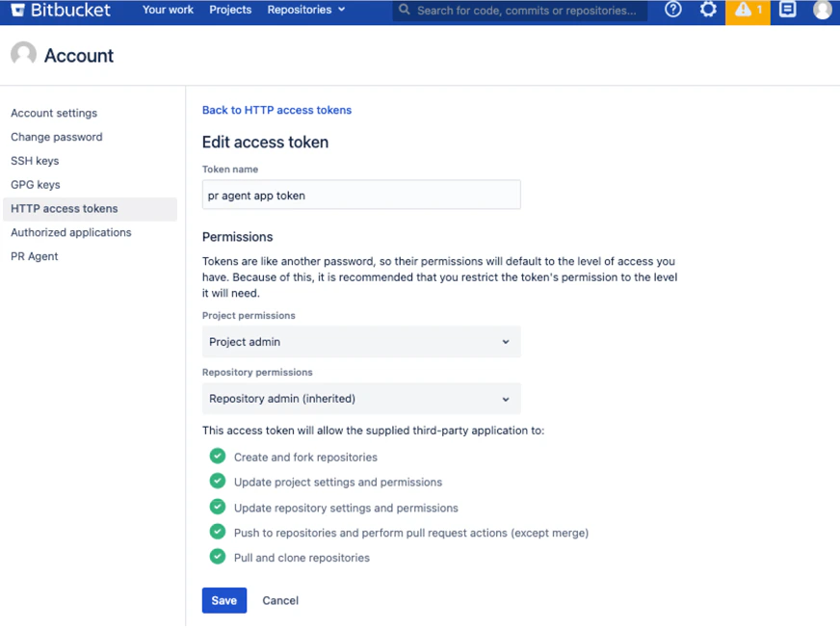Click the Account avatar icon in the header

pyautogui.click(x=23, y=54)
